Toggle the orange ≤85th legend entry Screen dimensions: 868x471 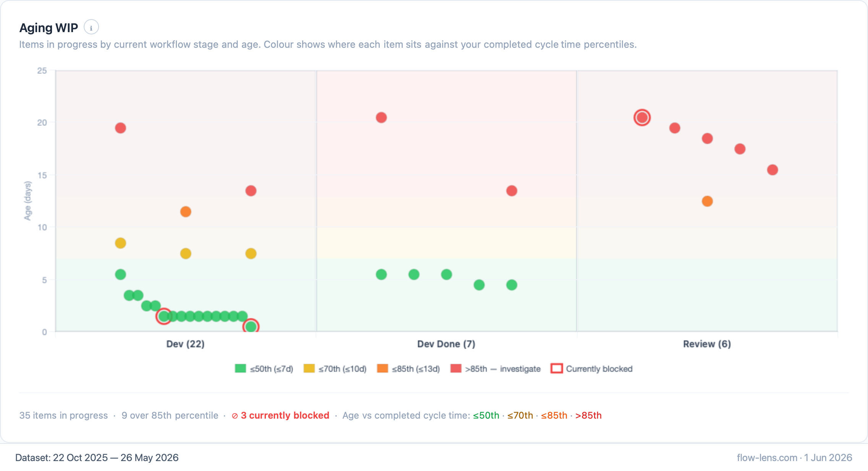click(408, 369)
